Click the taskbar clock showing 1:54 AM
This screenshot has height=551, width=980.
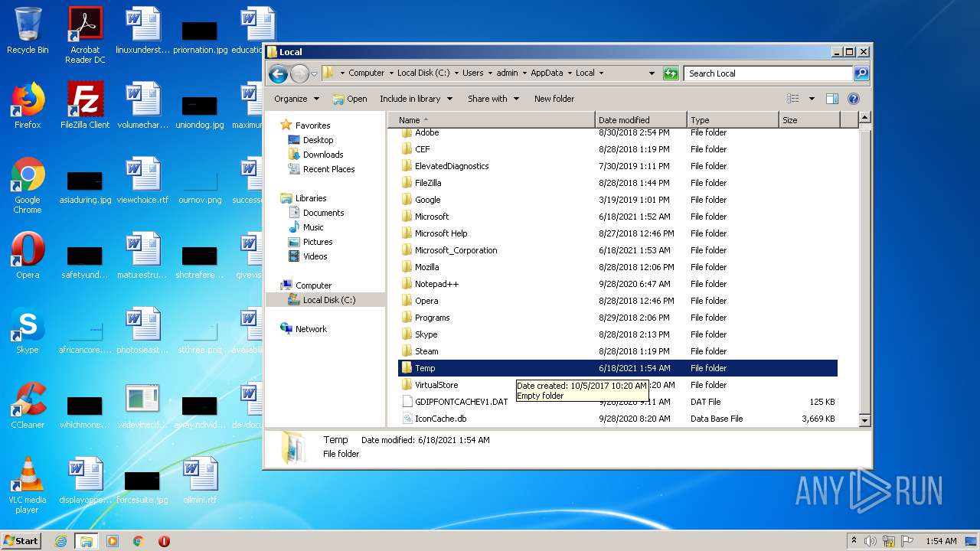coord(941,541)
